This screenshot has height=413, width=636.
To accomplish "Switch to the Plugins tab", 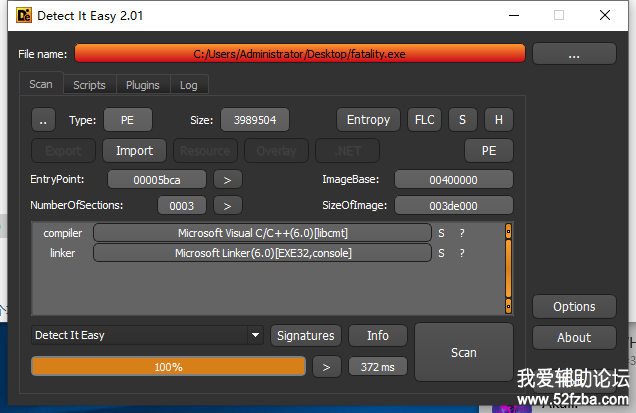I will 143,86.
